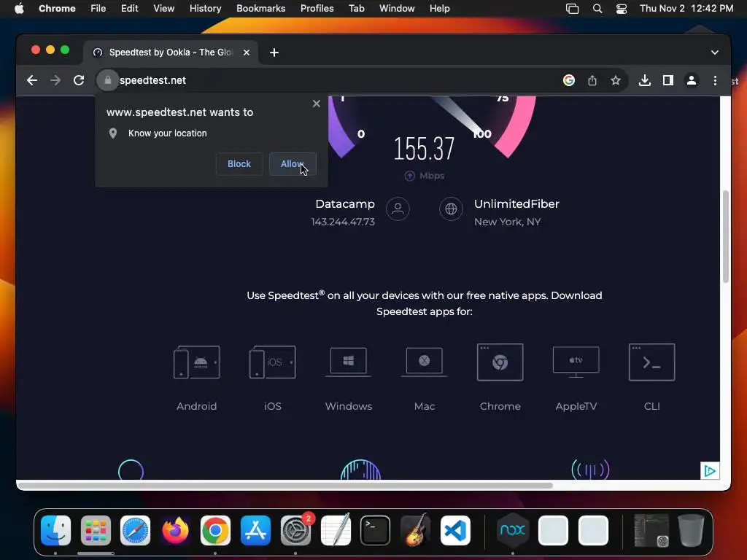Bookmark this tab with the star
The height and width of the screenshot is (560, 747).
pyautogui.click(x=616, y=80)
